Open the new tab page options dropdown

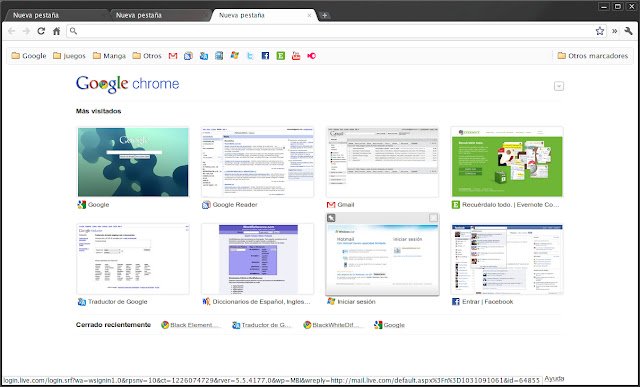tap(559, 86)
